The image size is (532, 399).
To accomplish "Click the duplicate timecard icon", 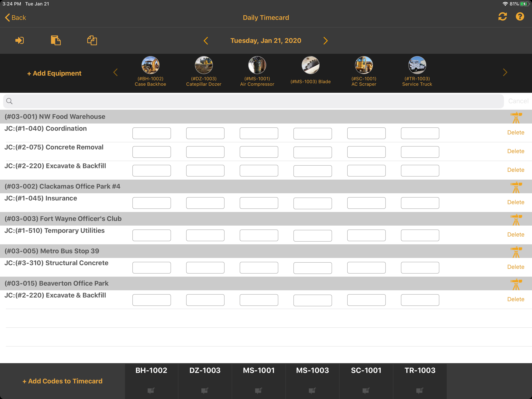I will coord(92,41).
